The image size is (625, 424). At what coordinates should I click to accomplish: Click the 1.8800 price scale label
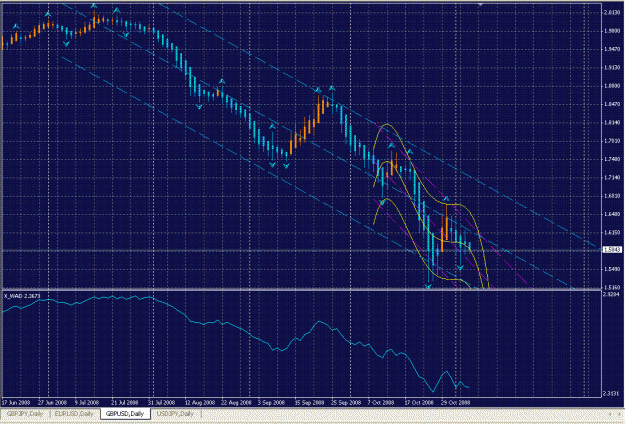pos(611,86)
